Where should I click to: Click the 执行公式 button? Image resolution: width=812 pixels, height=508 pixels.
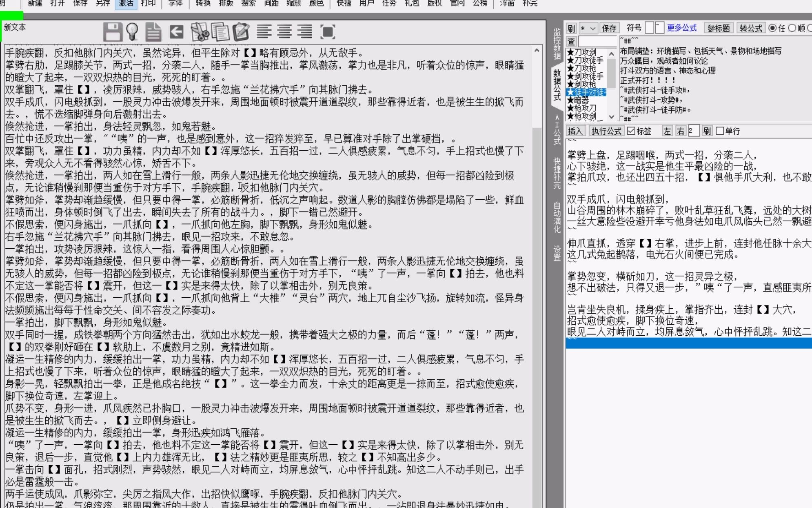[x=606, y=131]
